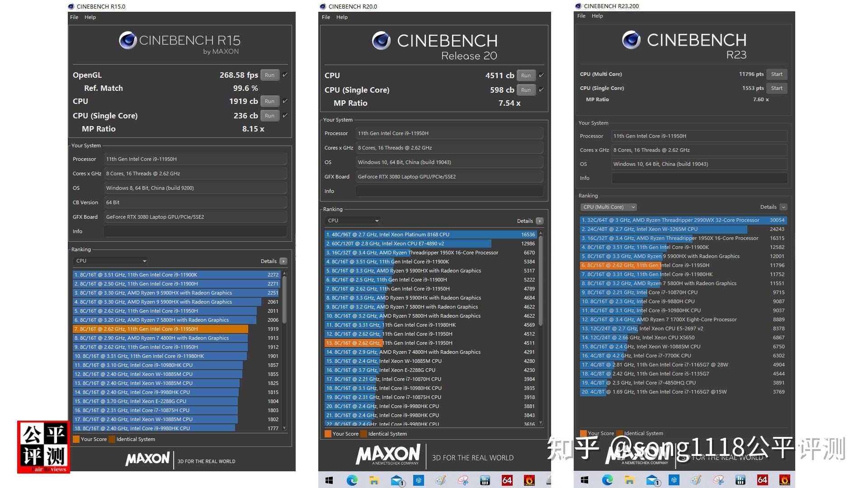Select highlighted i9-11950H row scoring 11796 in R23
Viewport: 868px width, 488px height.
coord(684,265)
